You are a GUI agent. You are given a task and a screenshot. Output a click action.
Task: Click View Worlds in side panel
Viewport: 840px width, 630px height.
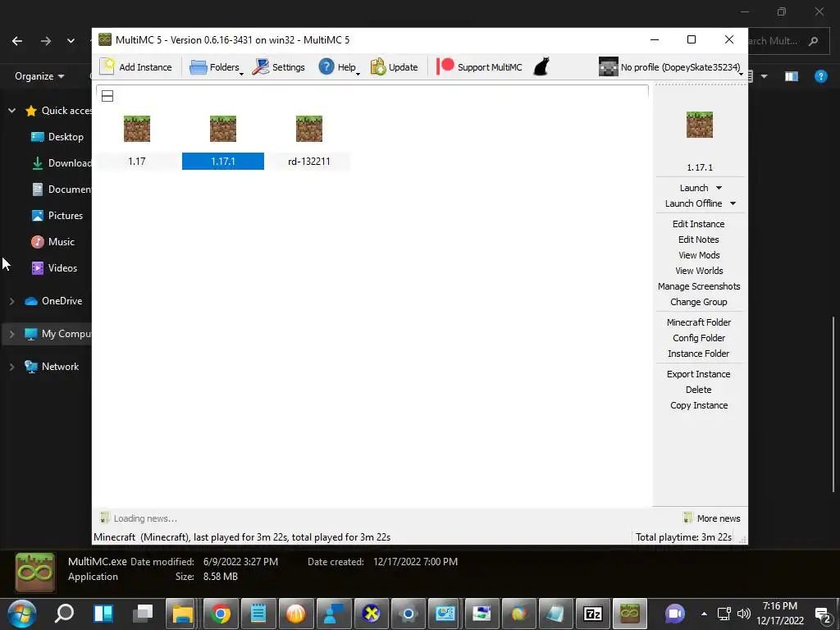point(699,271)
